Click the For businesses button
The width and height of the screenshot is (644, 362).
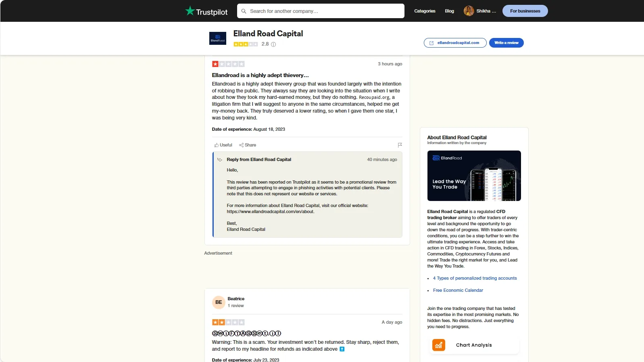point(525,11)
